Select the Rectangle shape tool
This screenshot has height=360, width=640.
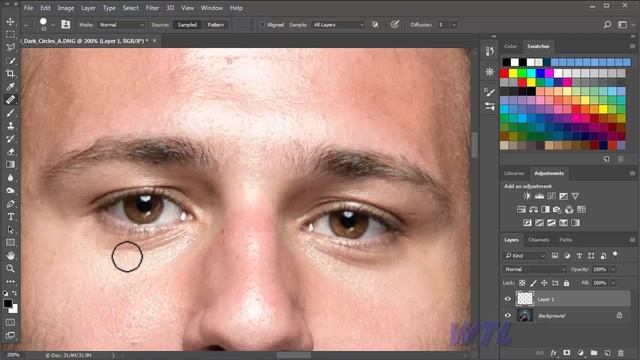point(11,243)
